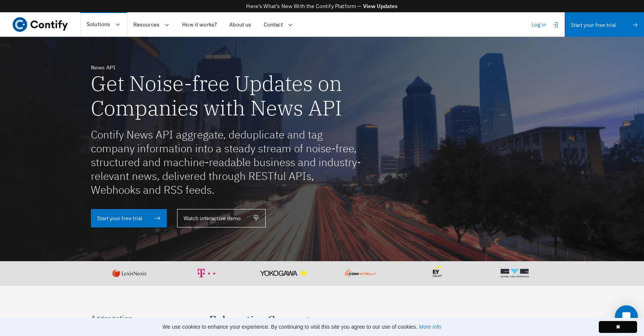
Task: Click the Log in arrow icon
Action: (x=555, y=25)
